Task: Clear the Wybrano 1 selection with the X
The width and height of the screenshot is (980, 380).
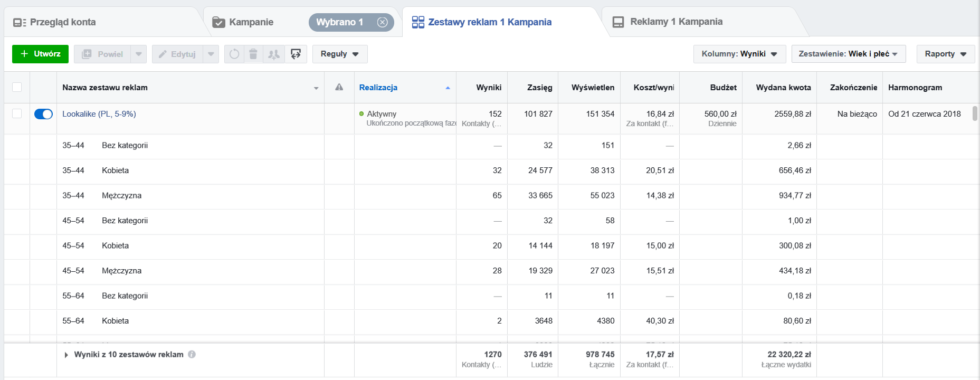Action: pos(383,22)
